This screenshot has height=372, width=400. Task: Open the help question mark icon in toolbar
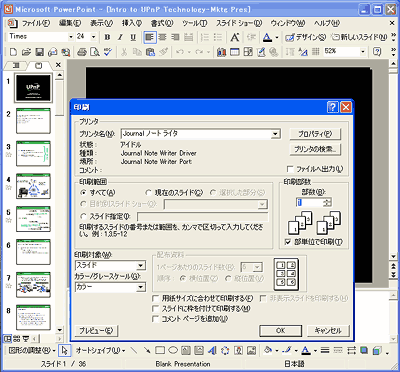(x=377, y=52)
